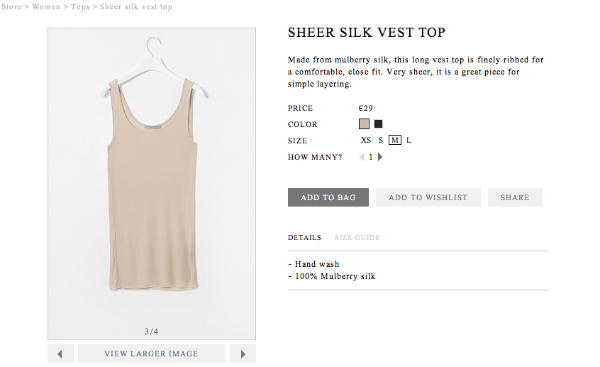
Task: Increase quantity with right arrow
Action: 380,157
